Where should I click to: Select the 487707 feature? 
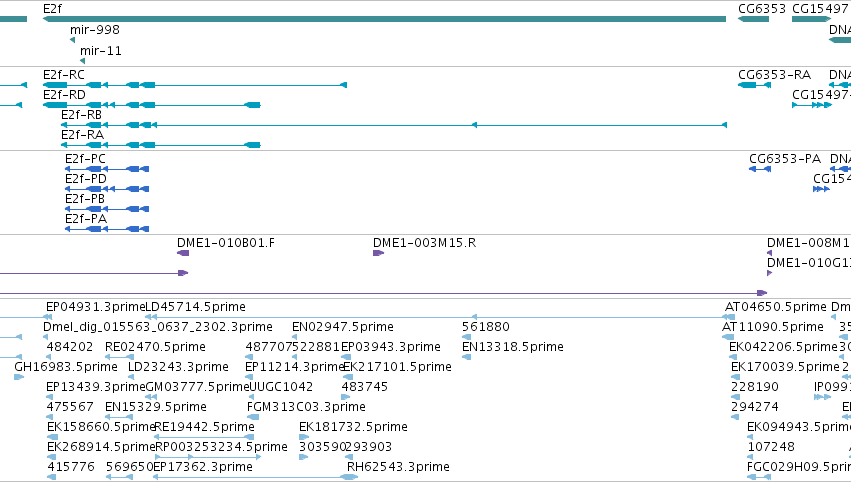(x=249, y=357)
